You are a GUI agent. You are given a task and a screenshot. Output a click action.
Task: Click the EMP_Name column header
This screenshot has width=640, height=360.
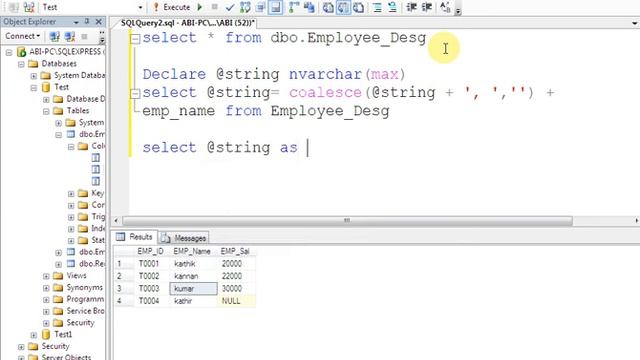pyautogui.click(x=192, y=251)
